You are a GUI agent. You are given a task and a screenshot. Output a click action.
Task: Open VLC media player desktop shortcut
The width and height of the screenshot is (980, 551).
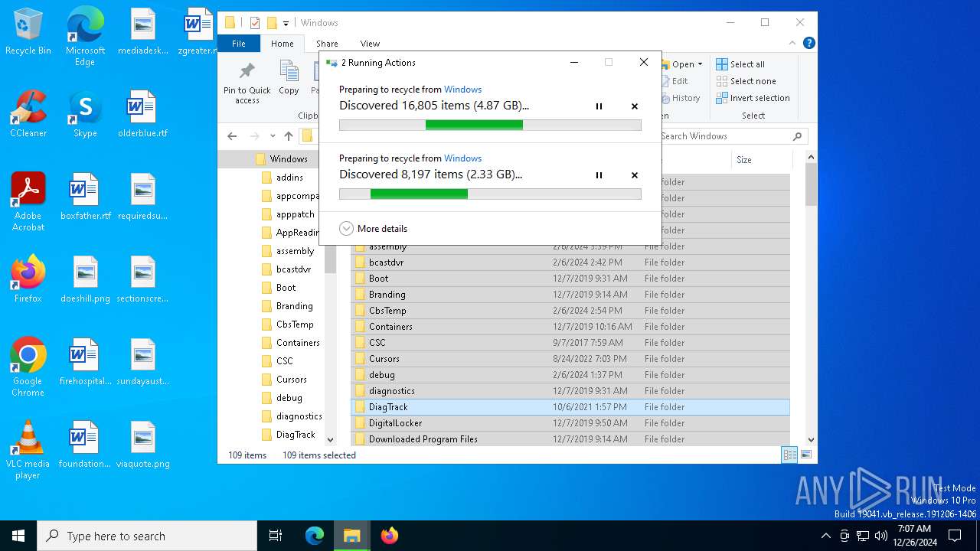click(x=28, y=450)
